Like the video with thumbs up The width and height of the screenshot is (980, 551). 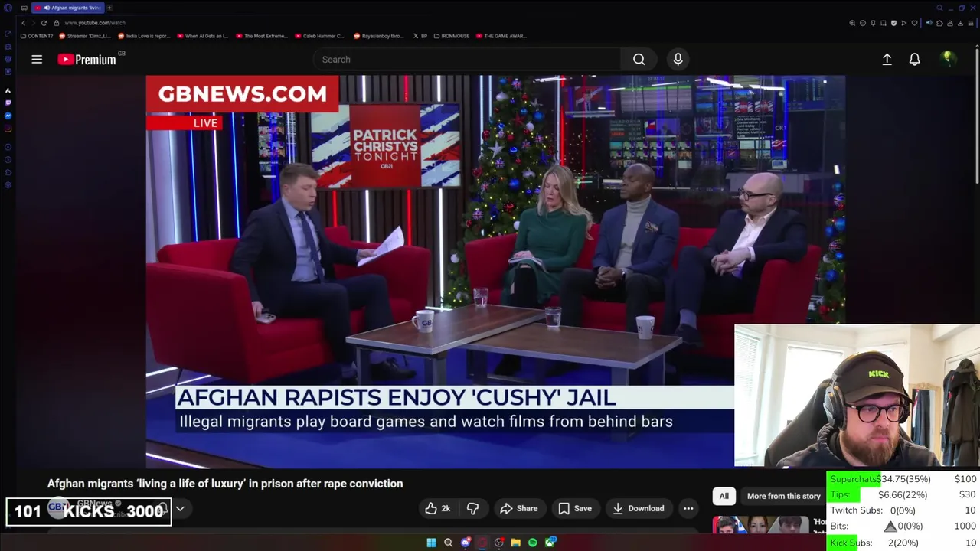coord(438,508)
